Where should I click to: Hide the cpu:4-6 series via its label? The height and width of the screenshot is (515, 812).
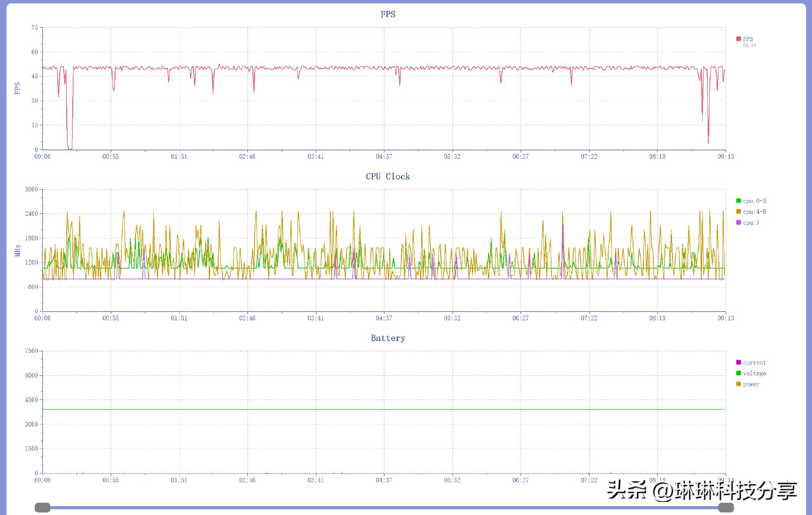coord(754,212)
